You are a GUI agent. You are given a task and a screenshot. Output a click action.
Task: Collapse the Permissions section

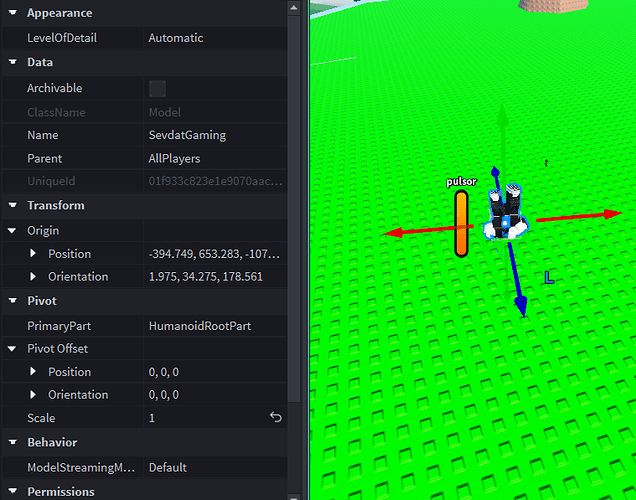click(x=13, y=491)
